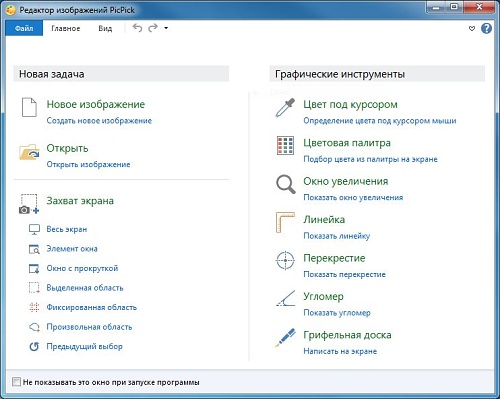Switch to the Вид tab
500x399 pixels.
pos(105,29)
